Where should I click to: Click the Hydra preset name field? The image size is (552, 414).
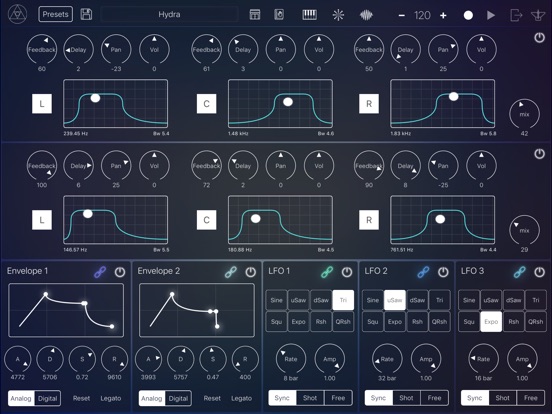pyautogui.click(x=169, y=14)
